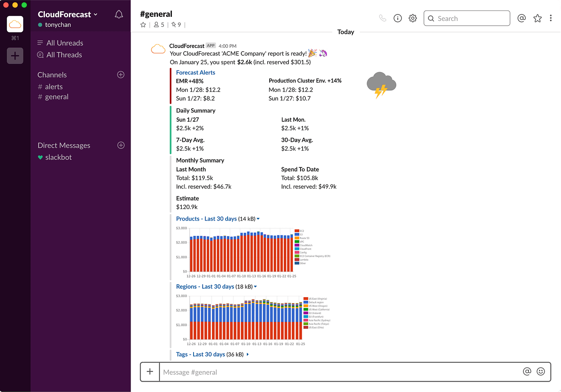Click the storm cloud thumbnail image
Image resolution: width=561 pixels, height=392 pixels.
click(x=381, y=85)
